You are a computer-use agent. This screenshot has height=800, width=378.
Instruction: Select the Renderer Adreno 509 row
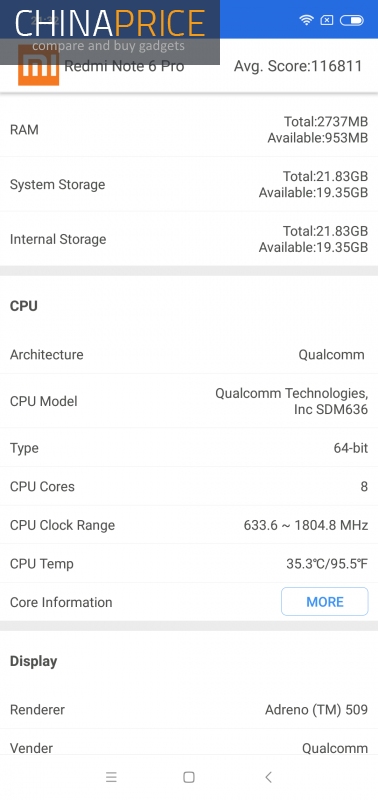pyautogui.click(x=189, y=710)
